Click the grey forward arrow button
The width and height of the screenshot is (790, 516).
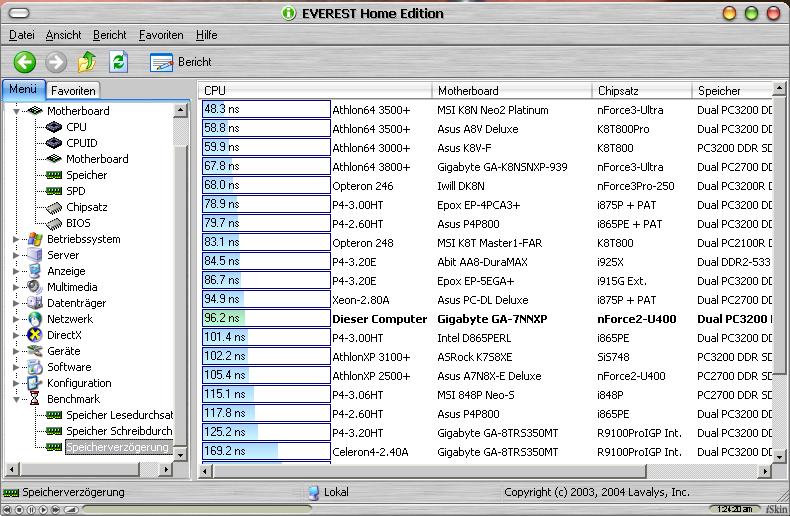click(x=56, y=62)
